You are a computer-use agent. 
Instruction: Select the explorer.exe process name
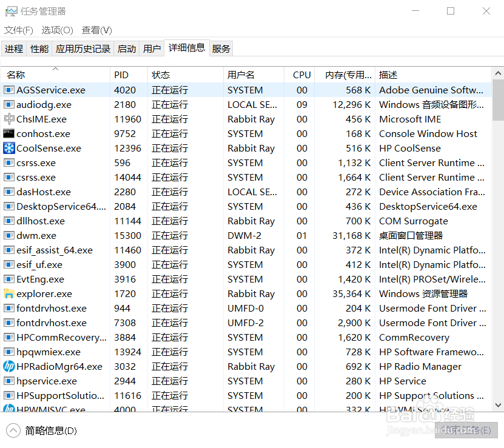44,294
